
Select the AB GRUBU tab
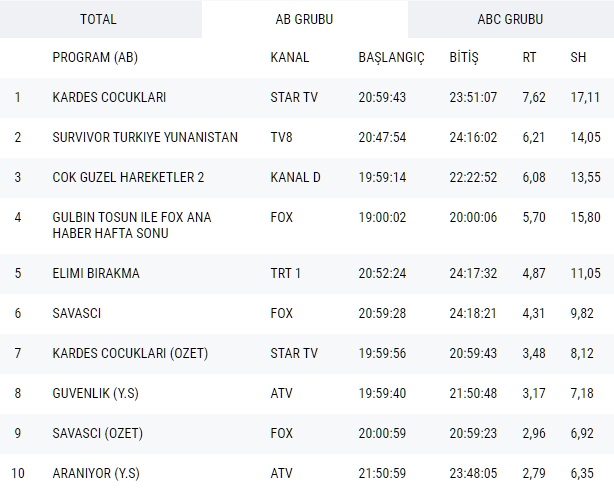[x=304, y=19]
